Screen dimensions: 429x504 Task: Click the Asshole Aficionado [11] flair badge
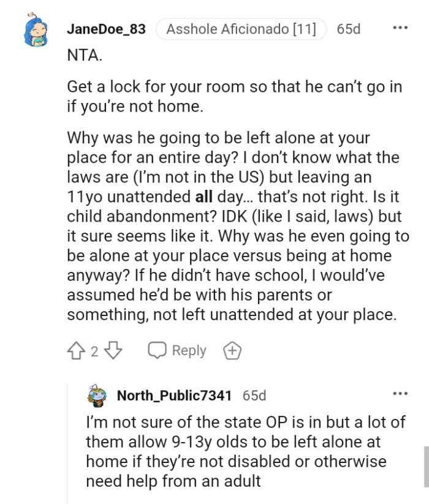[241, 28]
